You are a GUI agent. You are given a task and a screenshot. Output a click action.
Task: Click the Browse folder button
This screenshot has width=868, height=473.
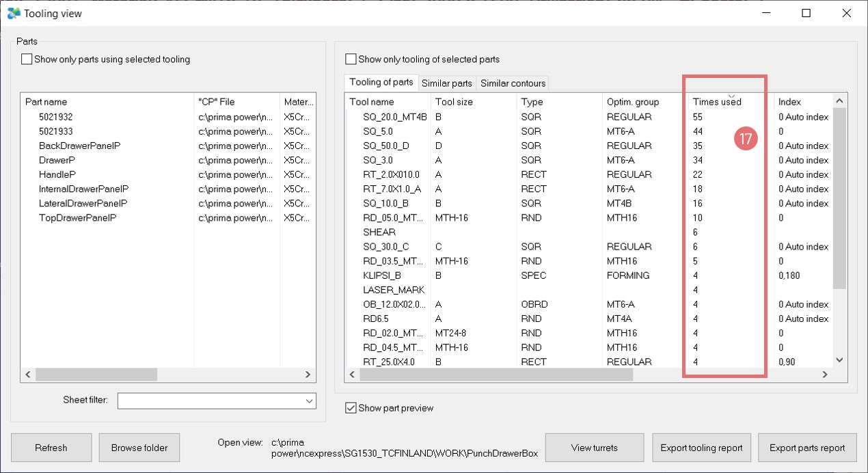tap(139, 448)
